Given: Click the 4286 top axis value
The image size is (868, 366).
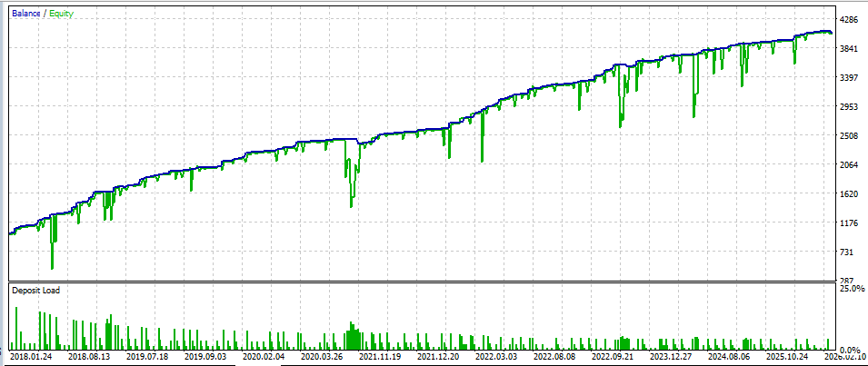Looking at the screenshot, I should tap(851, 20).
